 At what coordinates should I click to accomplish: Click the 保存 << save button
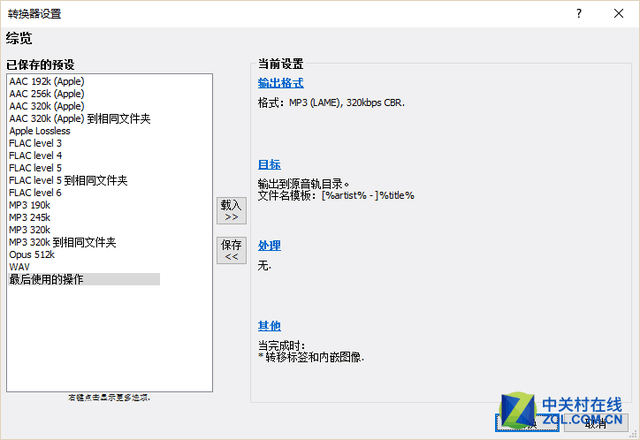[231, 251]
